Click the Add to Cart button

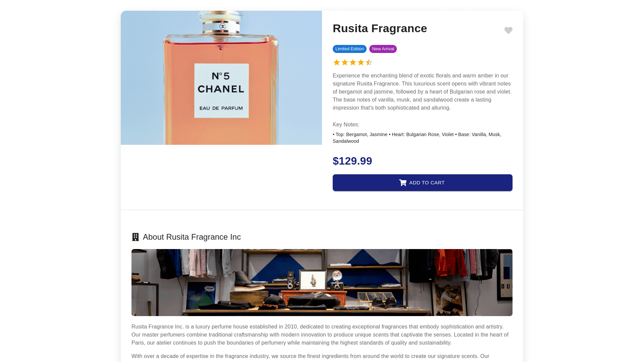[x=423, y=183]
